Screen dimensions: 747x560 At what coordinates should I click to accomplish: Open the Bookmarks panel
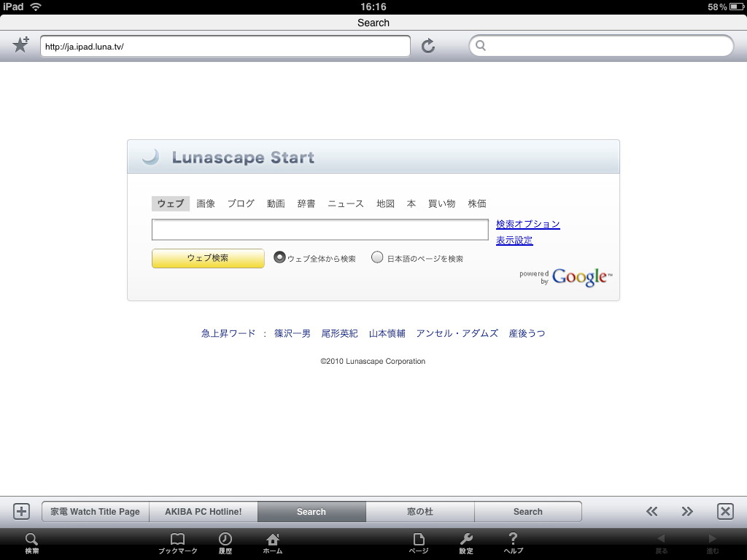178,542
